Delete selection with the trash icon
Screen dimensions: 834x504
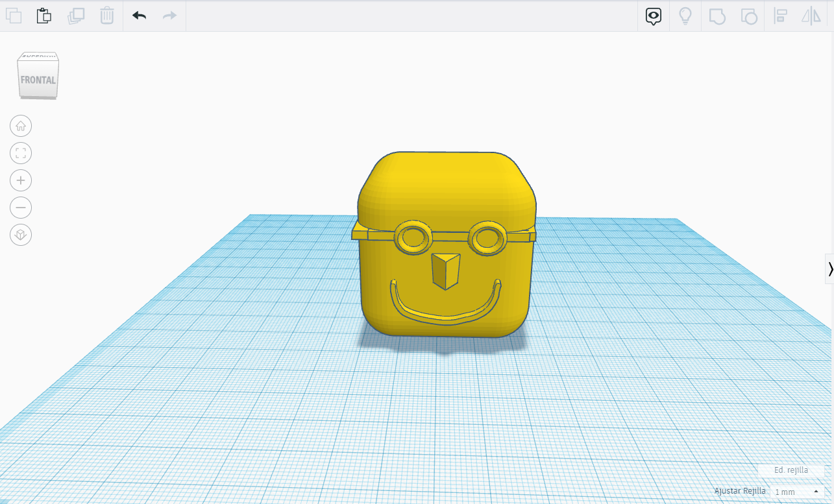click(x=107, y=16)
